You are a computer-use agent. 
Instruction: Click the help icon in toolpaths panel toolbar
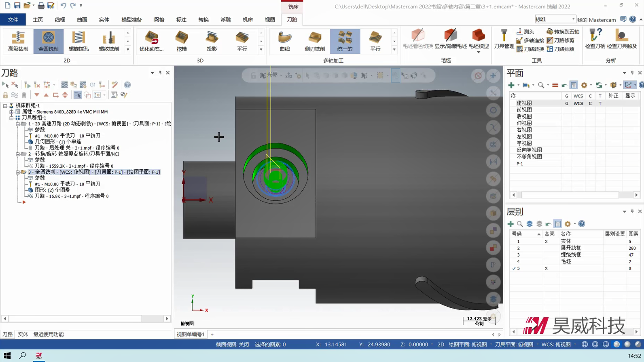pos(127,85)
